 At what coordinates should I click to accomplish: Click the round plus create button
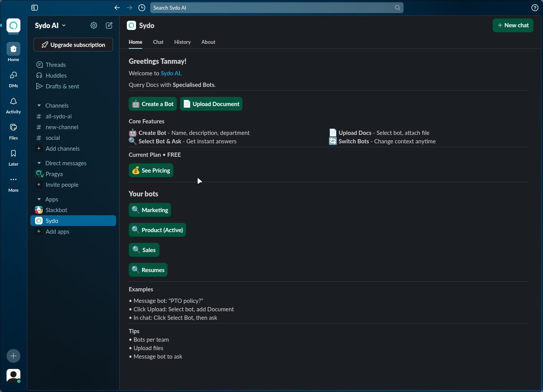click(13, 356)
